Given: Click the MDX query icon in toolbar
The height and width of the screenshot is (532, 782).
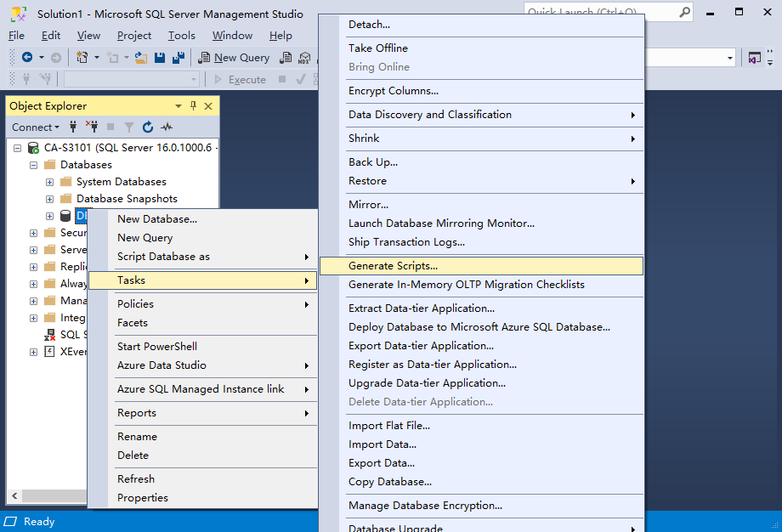Looking at the screenshot, I should point(304,58).
